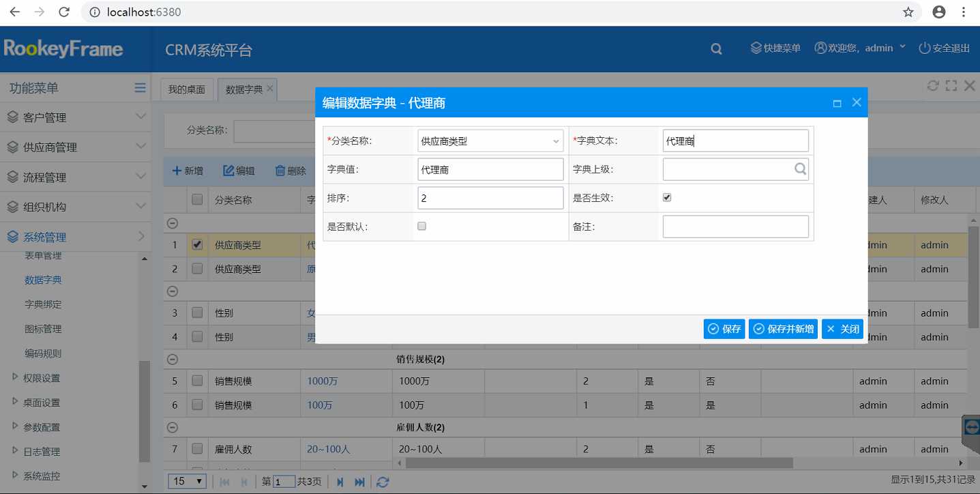Switch to the 我的桌面 tab
The image size is (980, 494).
(187, 89)
